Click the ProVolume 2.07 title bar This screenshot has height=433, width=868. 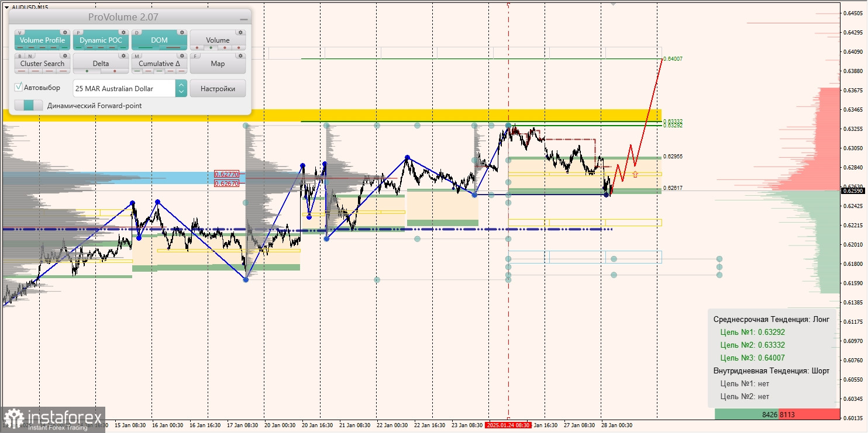pyautogui.click(x=130, y=17)
